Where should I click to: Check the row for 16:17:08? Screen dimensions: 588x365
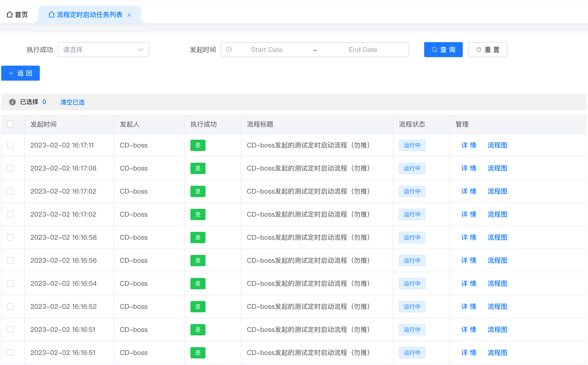pos(10,168)
